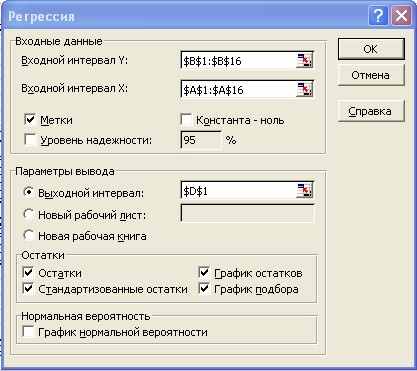The height and width of the screenshot is (371, 417).
Task: Uncheck the Метки checkbox
Action: 30,119
